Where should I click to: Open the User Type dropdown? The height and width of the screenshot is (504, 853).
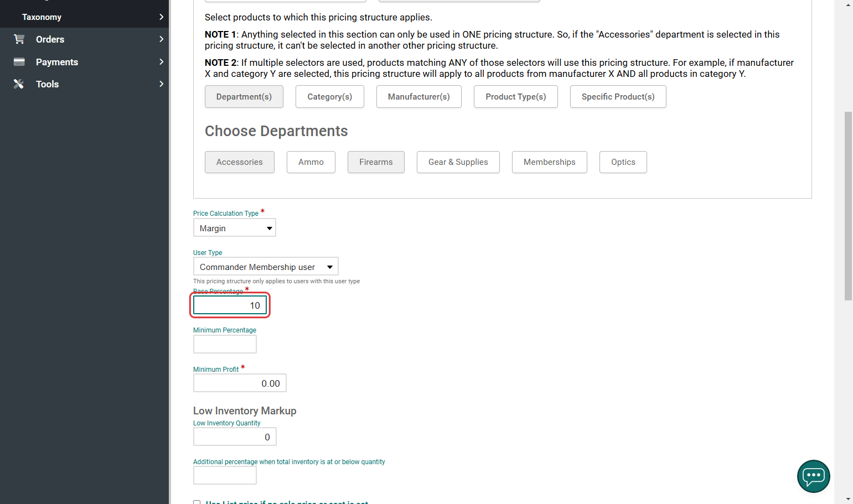coord(266,267)
